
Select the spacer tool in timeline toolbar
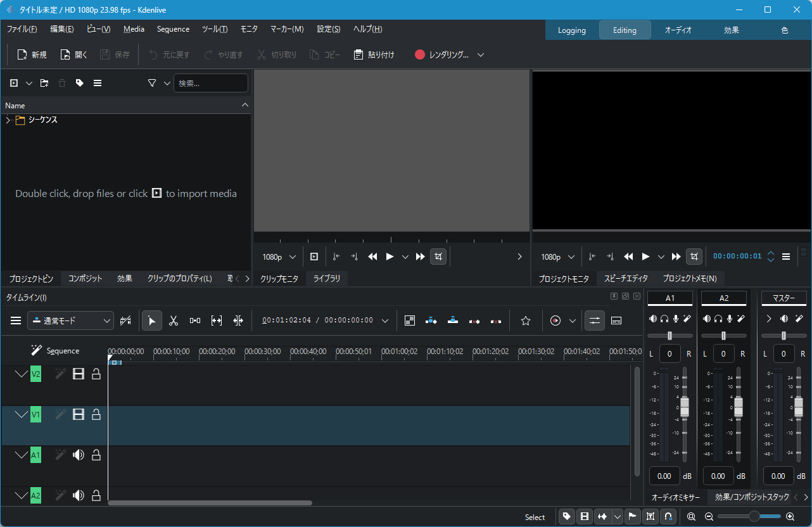pos(195,321)
